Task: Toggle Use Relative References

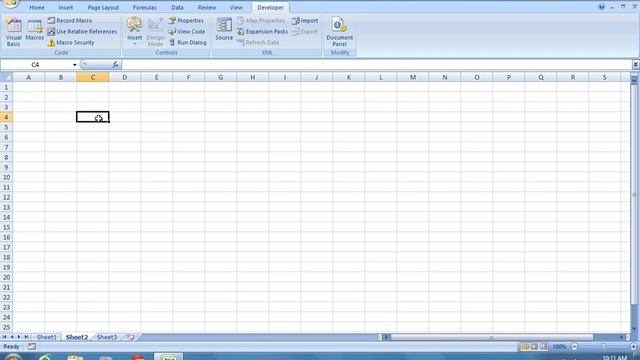Action: coord(82,31)
